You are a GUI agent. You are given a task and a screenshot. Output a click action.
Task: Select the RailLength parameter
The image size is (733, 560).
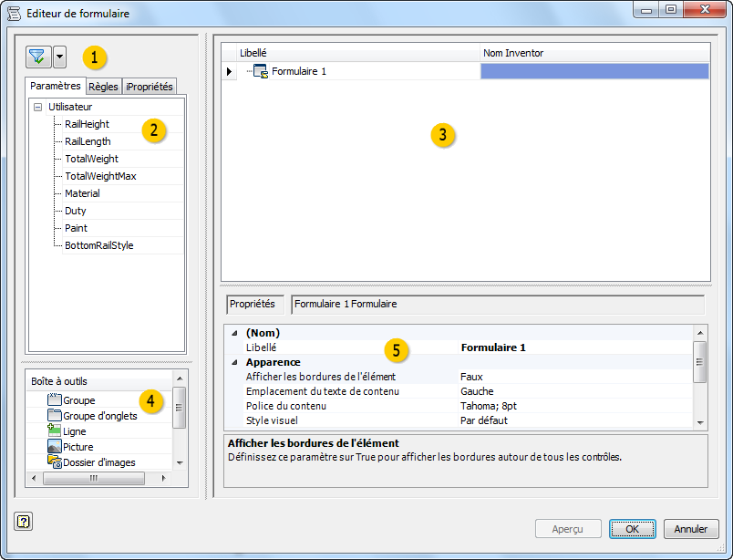pyautogui.click(x=88, y=141)
